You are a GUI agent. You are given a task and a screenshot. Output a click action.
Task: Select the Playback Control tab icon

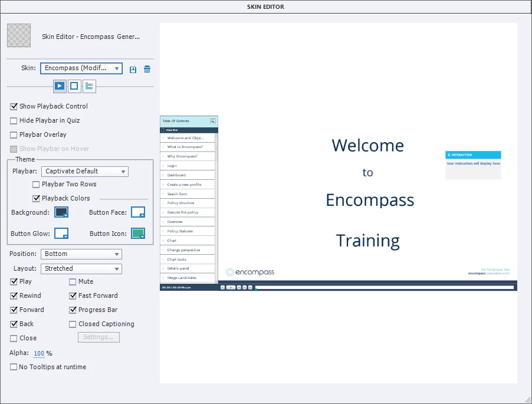tap(60, 86)
